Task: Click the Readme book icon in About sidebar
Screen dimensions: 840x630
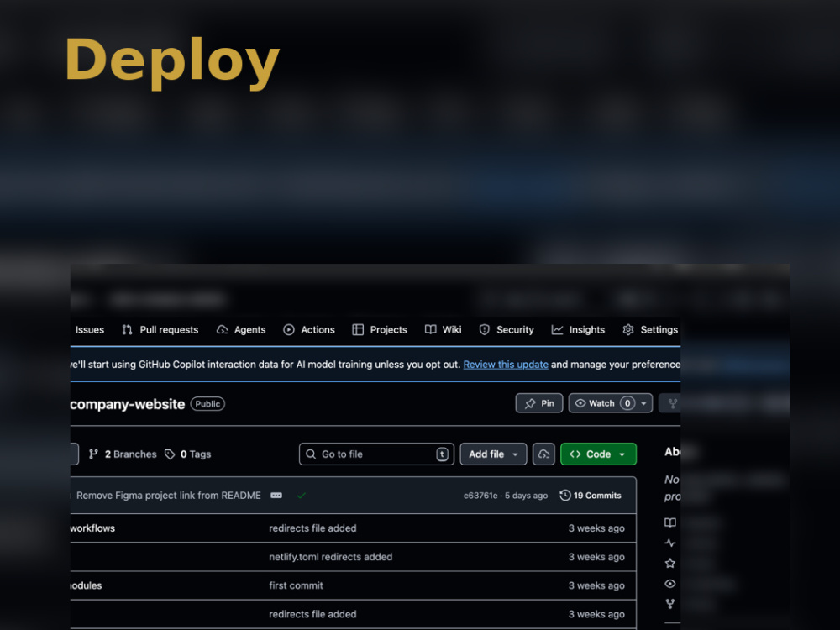Action: (x=670, y=522)
